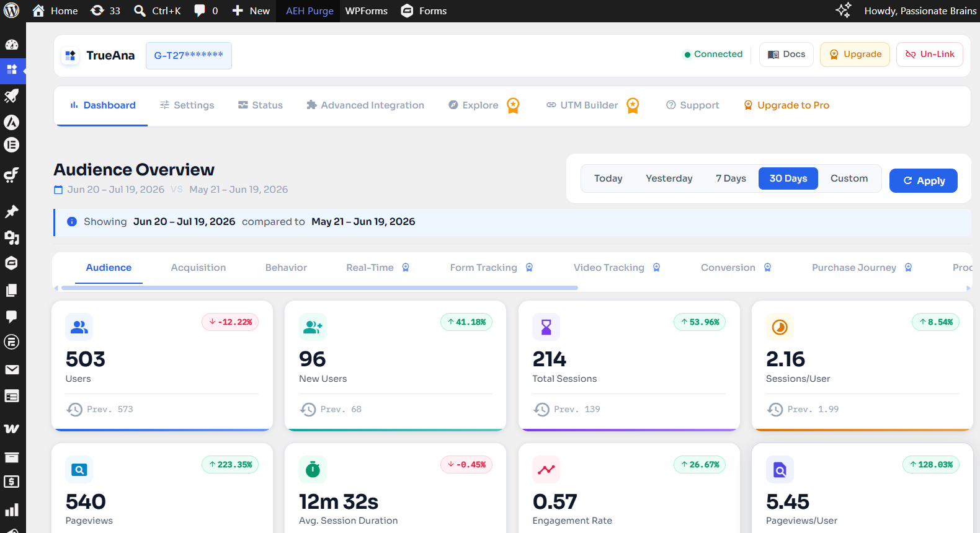Viewport: 980px width, 533px height.
Task: Open the WordPress logo menu
Action: click(x=12, y=11)
